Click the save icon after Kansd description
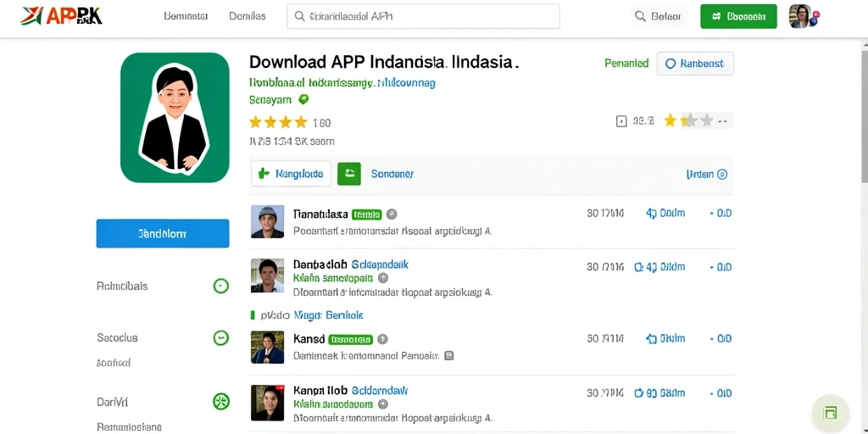 click(449, 356)
